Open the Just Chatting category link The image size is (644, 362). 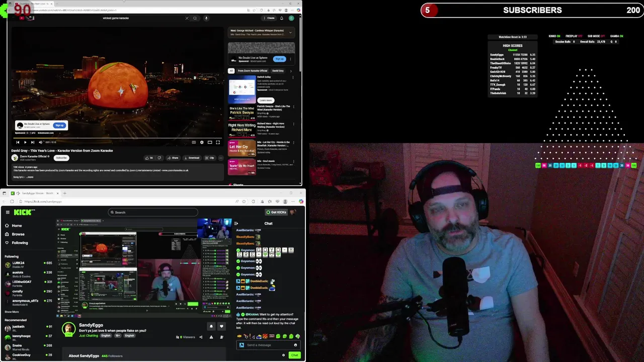point(89,335)
